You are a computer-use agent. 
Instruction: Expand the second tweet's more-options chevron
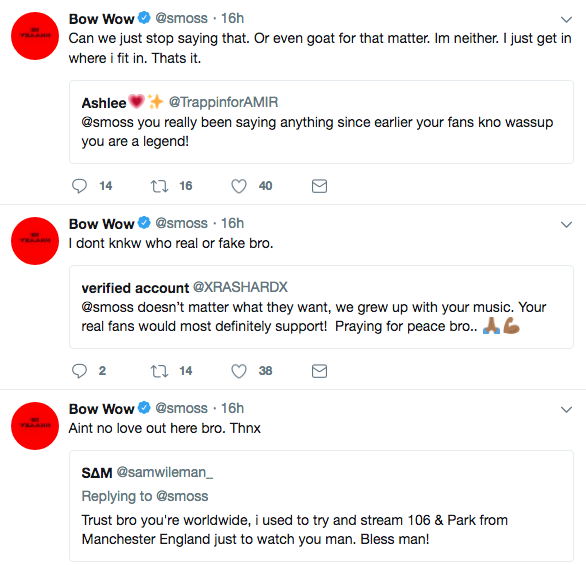click(x=567, y=225)
